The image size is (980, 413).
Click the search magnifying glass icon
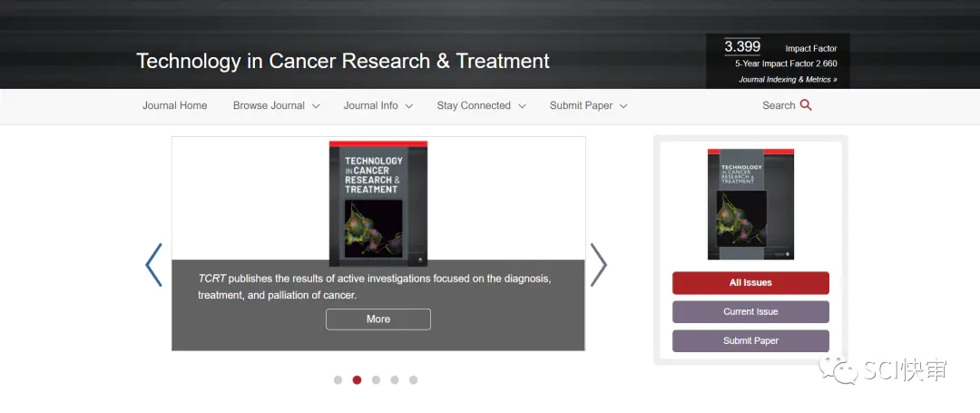click(x=806, y=105)
